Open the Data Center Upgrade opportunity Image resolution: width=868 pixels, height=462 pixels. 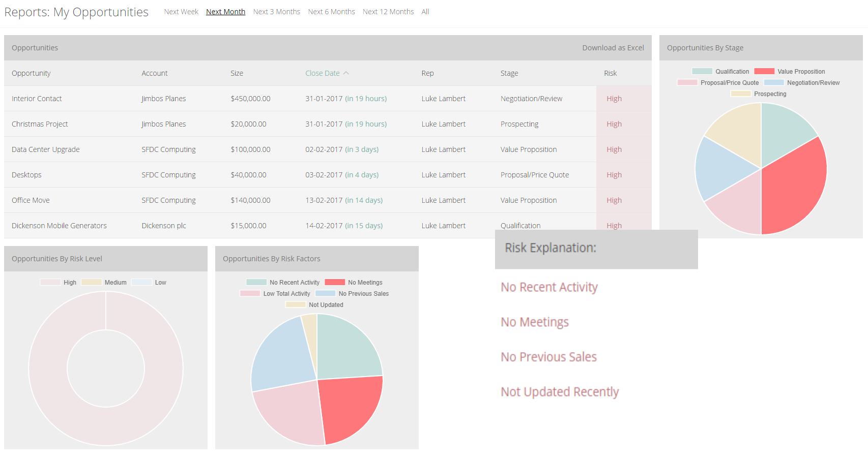46,149
